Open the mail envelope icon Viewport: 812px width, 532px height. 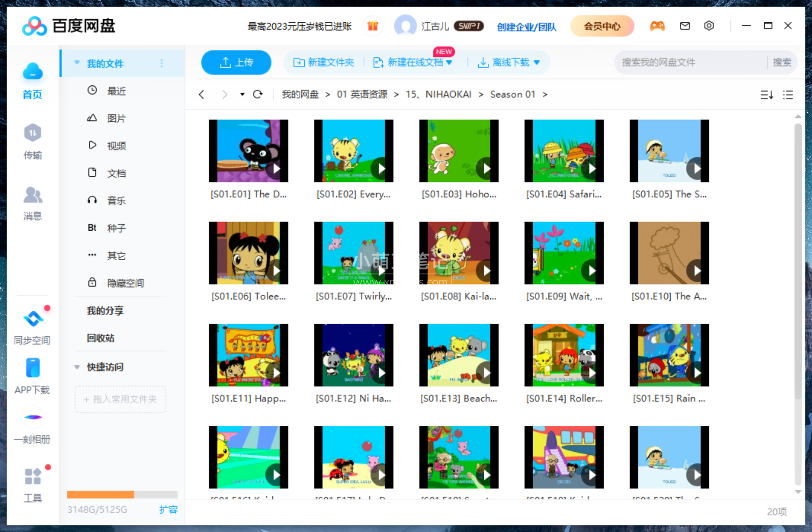click(x=684, y=26)
